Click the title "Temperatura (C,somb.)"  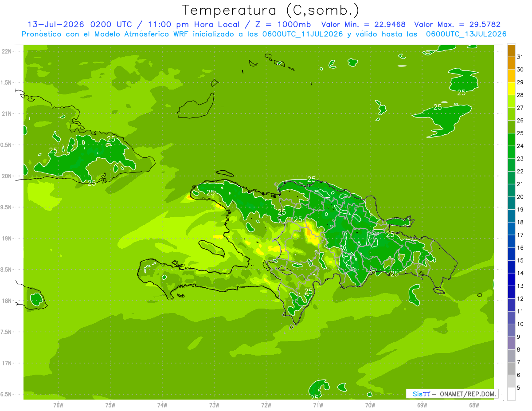coord(270,10)
